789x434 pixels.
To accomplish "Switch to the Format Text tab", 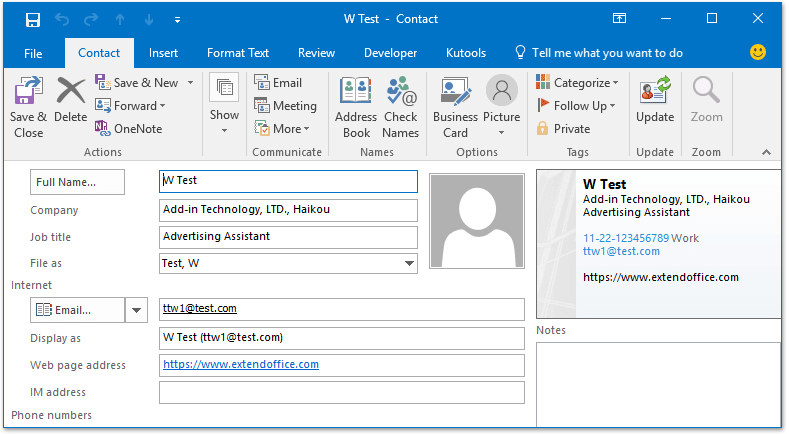I will 238,53.
